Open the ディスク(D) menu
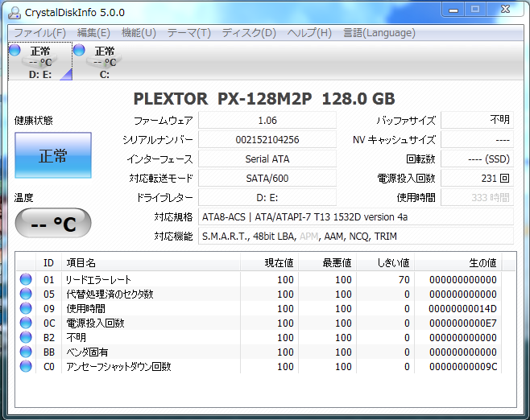530x420 pixels. (249, 33)
